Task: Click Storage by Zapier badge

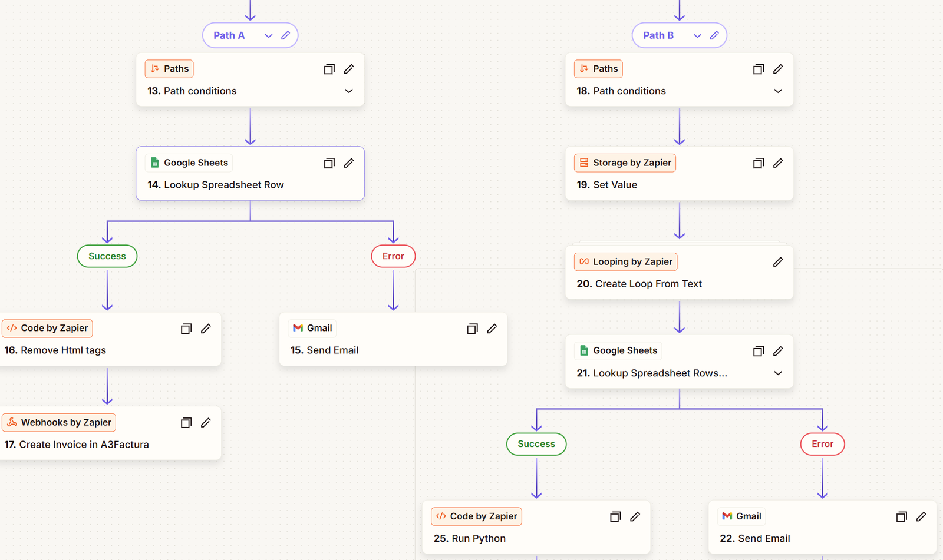Action: click(x=625, y=163)
